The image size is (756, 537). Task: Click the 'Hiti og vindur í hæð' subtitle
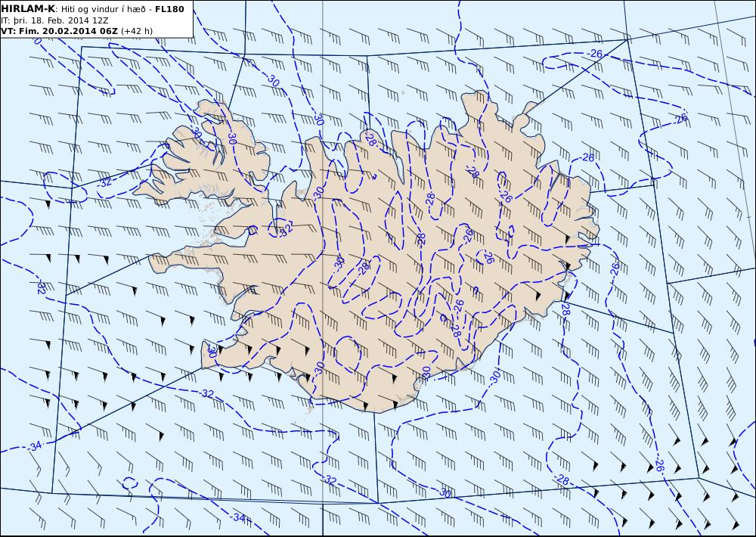click(102, 9)
